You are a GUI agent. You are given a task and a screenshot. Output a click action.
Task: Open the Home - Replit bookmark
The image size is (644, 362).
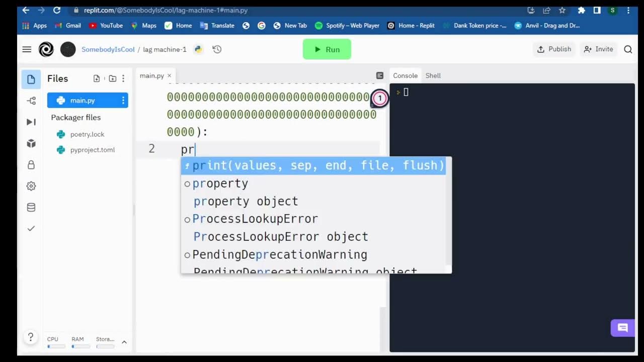coord(411,26)
